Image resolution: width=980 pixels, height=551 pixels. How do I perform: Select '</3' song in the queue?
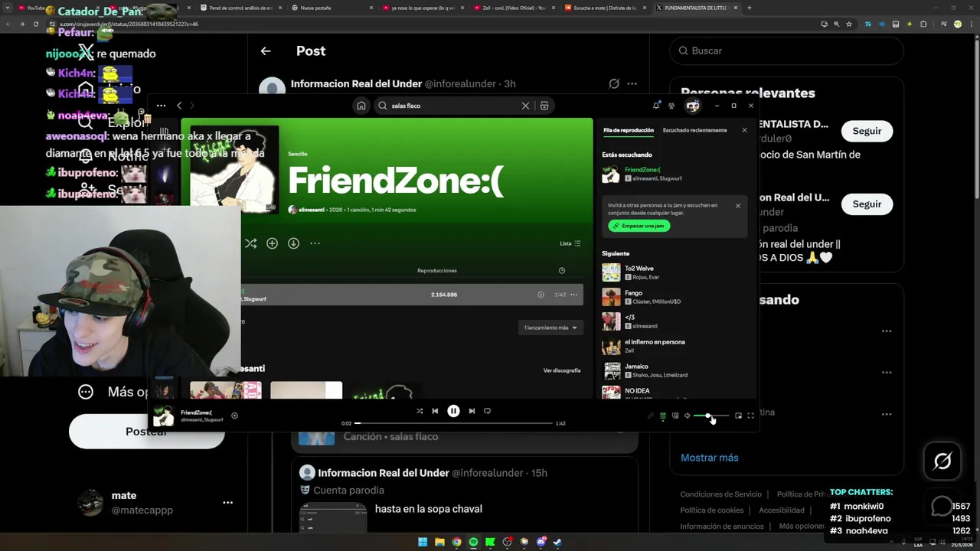674,321
